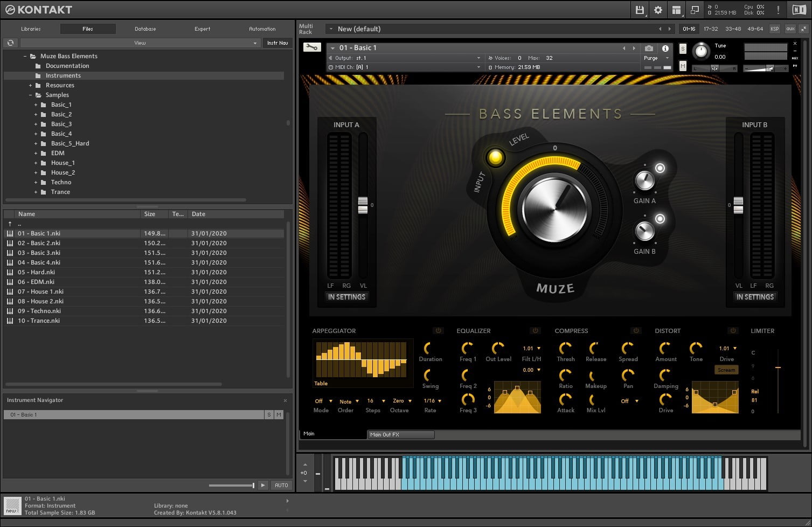Toggle the Arpeggiator power button
Image resolution: width=812 pixels, height=527 pixels.
(438, 330)
